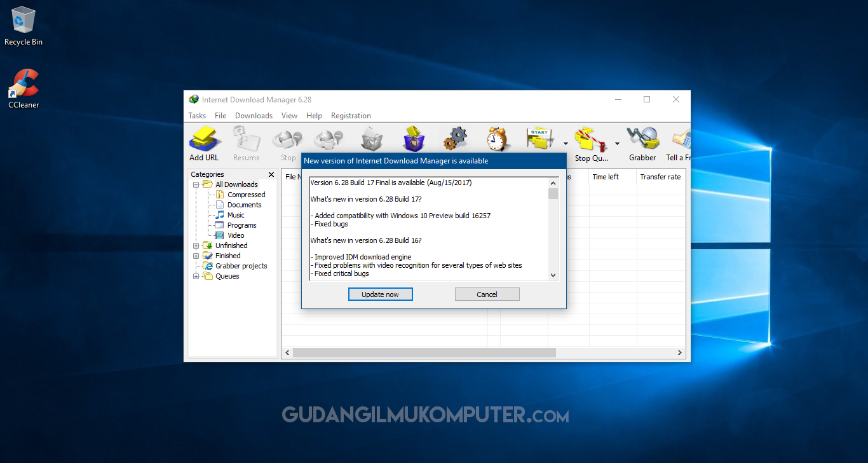Click the Stop Queue barrier icon
Viewport: 868px width, 463px height.
click(x=590, y=139)
